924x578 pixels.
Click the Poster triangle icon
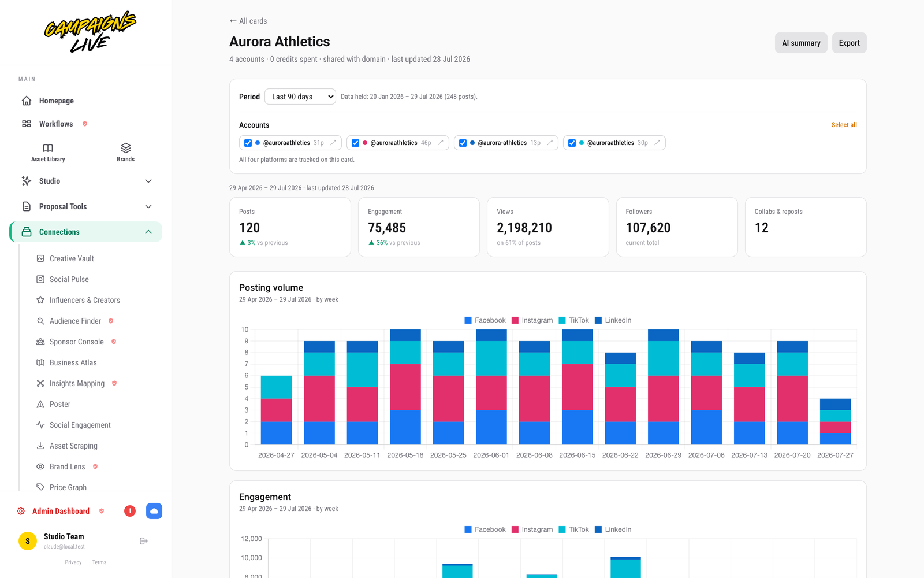(40, 404)
